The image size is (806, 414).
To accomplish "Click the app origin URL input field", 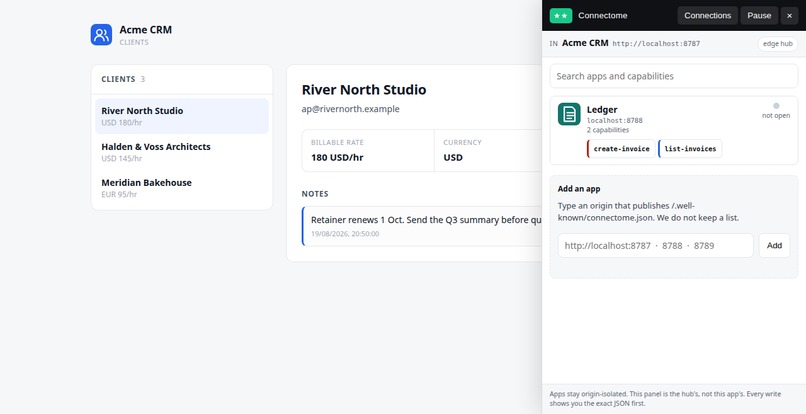I will [x=655, y=246].
